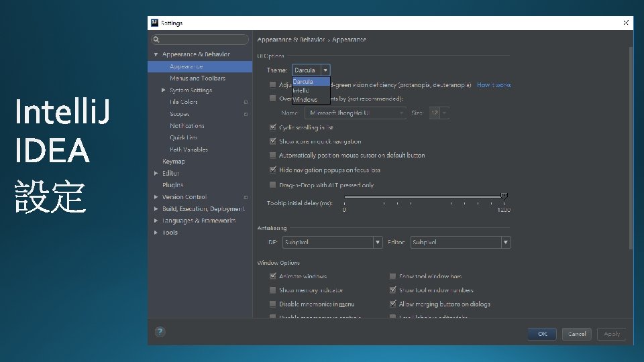Toggle Animate windows checkbox
This screenshot has width=644, height=362.
(x=273, y=276)
